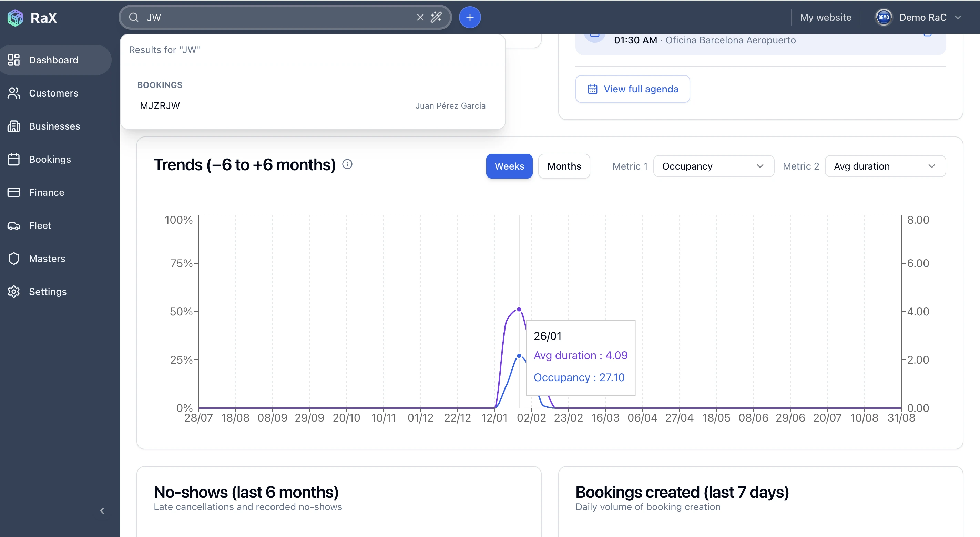Click the blue plus add button

coord(470,17)
